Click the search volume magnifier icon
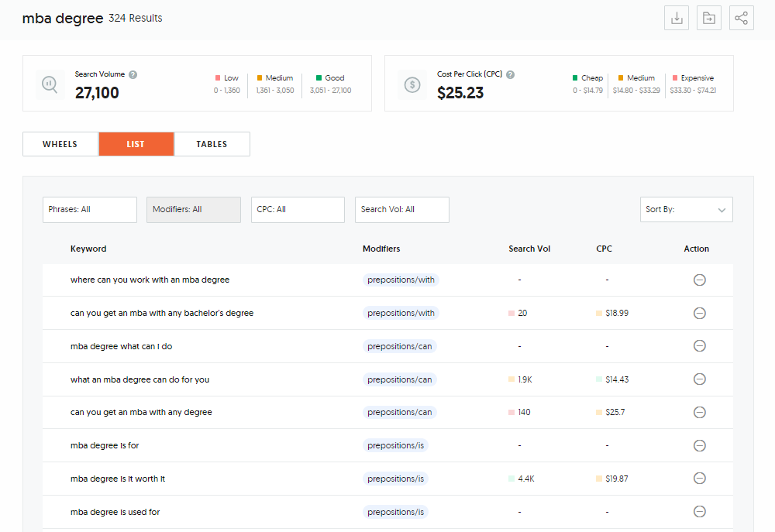This screenshot has height=532, width=775. 50,84
